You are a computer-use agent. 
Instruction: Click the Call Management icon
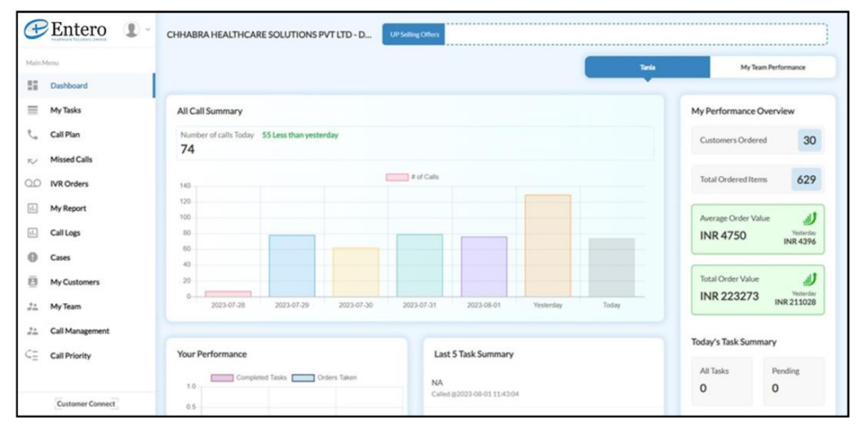click(x=33, y=331)
